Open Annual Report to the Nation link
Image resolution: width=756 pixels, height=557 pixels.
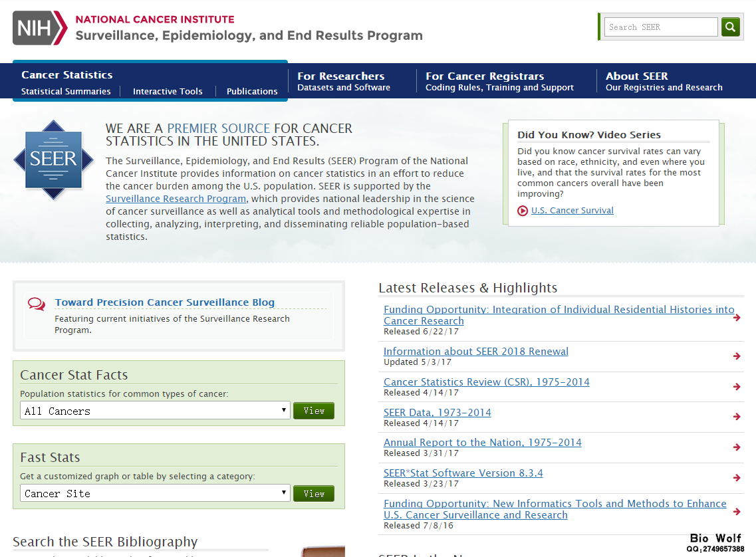pos(483,442)
